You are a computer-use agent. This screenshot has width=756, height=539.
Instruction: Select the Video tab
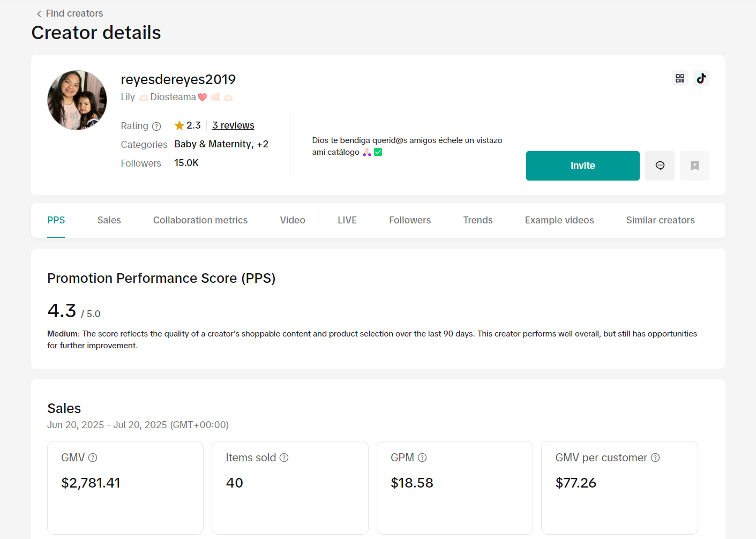click(293, 220)
